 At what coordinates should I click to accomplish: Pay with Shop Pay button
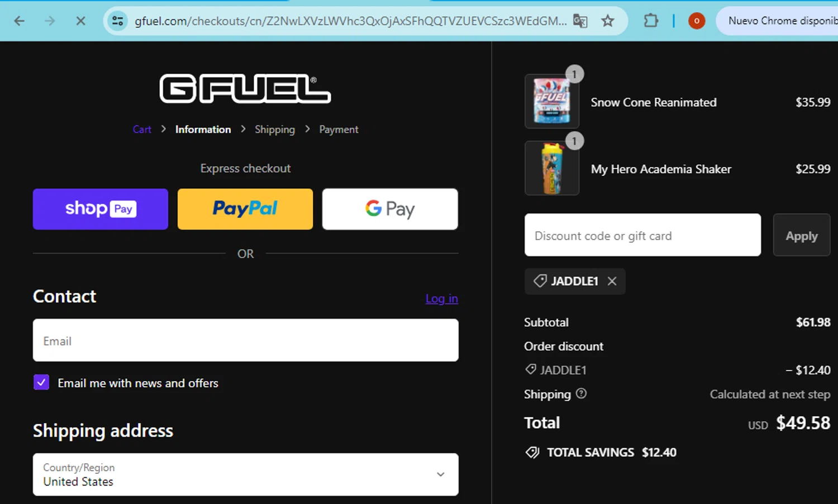pos(101,209)
